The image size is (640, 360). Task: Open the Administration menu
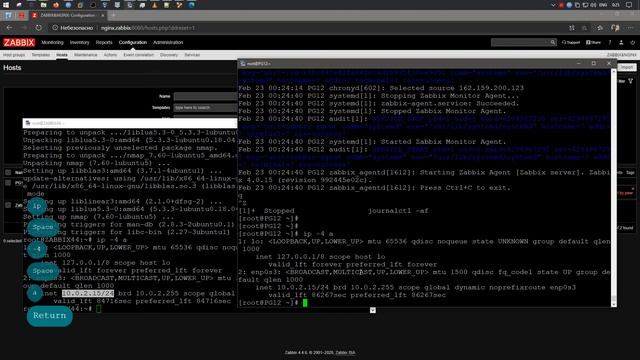pyautogui.click(x=168, y=42)
